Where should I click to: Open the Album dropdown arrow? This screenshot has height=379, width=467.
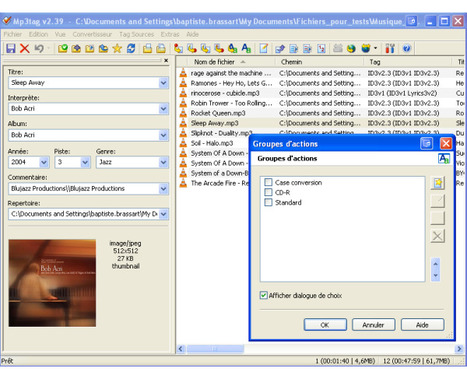point(163,135)
